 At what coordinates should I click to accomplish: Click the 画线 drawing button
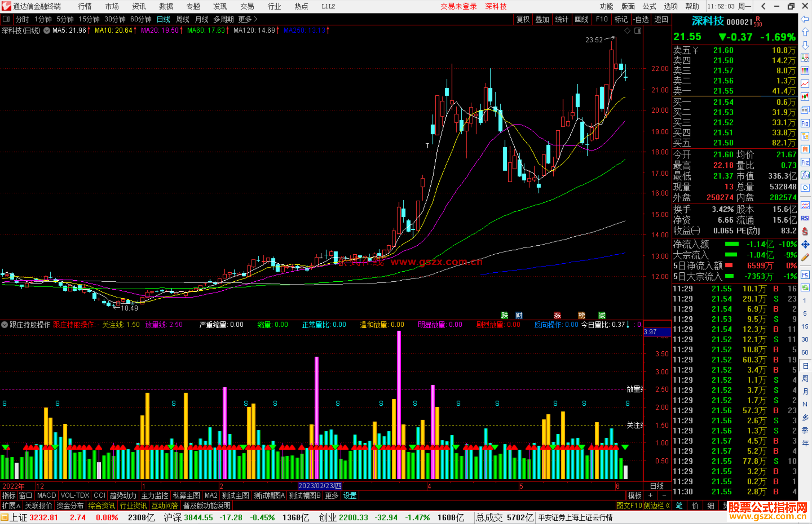(x=582, y=19)
